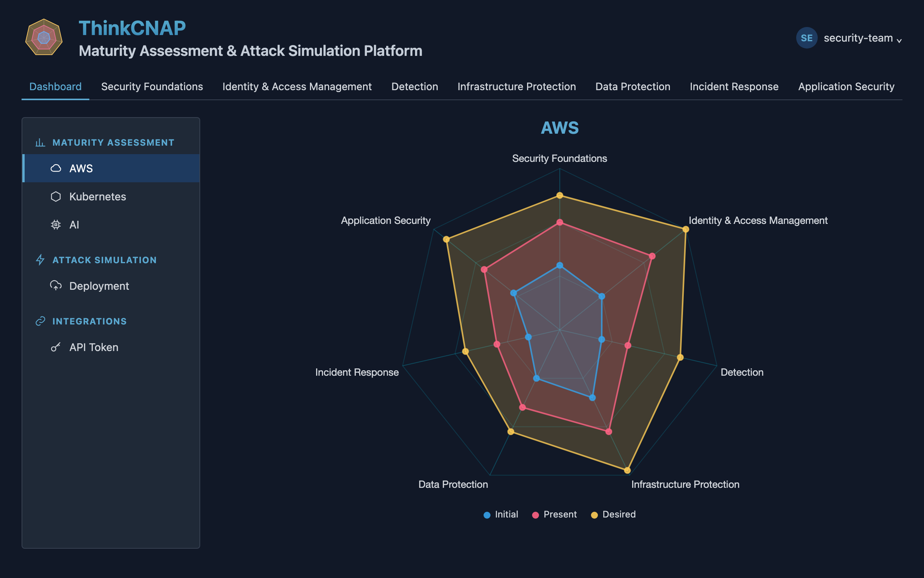Screen dimensions: 924x578
Task: Select AWS in the sidebar
Action: coord(111,168)
